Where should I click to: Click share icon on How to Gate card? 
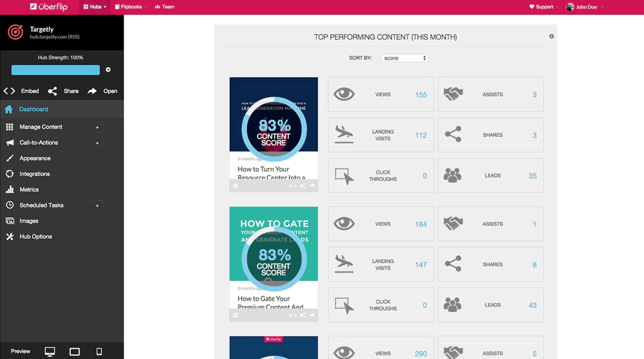(x=303, y=315)
